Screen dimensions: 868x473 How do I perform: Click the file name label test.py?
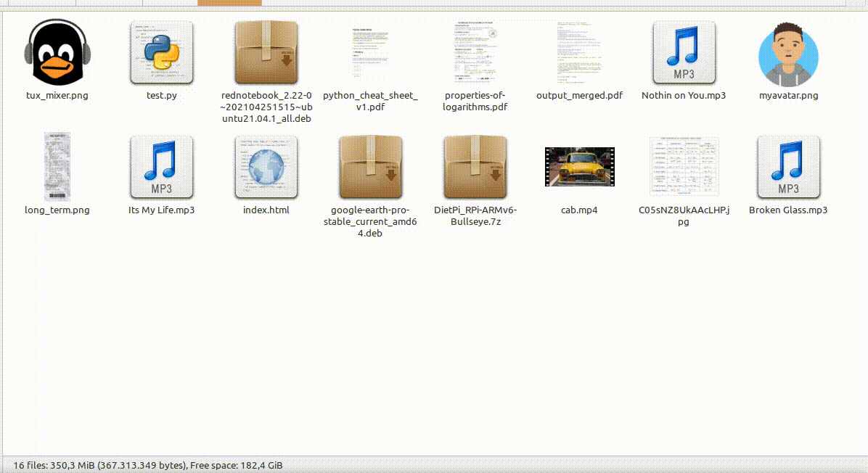coord(161,95)
